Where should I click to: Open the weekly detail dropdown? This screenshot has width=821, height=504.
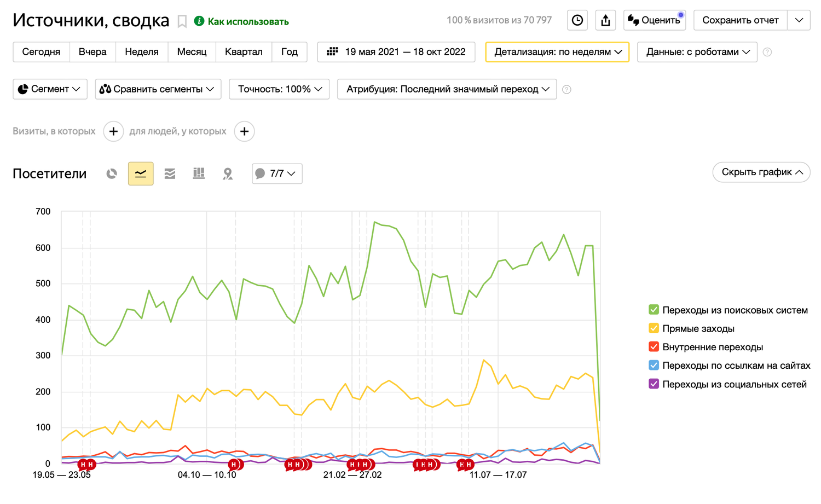[557, 52]
